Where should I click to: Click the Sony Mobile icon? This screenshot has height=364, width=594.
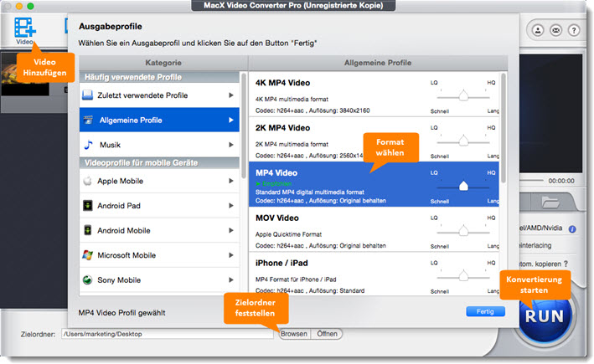(87, 280)
